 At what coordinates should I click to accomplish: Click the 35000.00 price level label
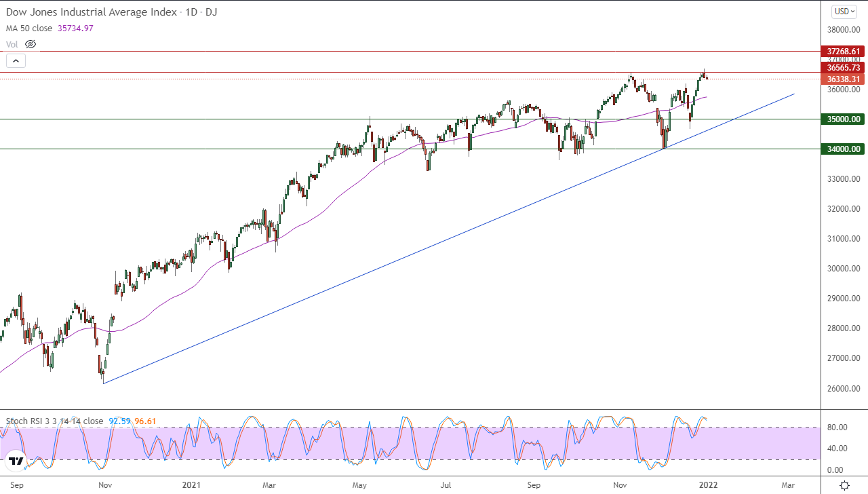pyautogui.click(x=842, y=119)
